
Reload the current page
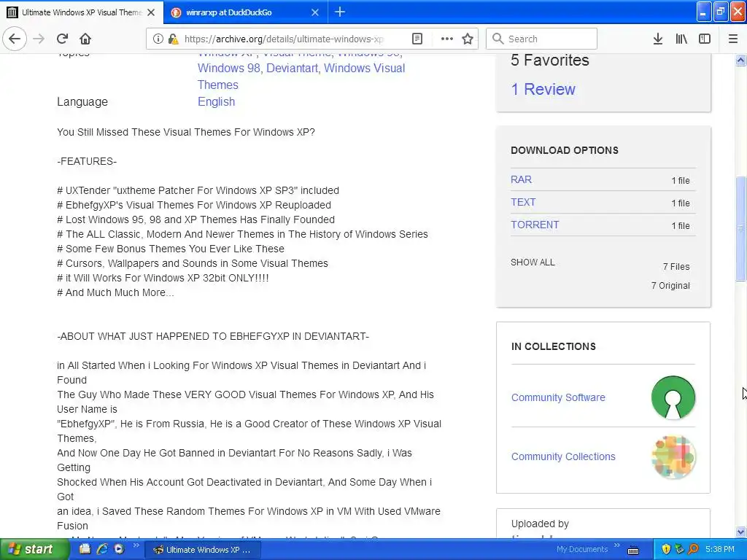(62, 39)
